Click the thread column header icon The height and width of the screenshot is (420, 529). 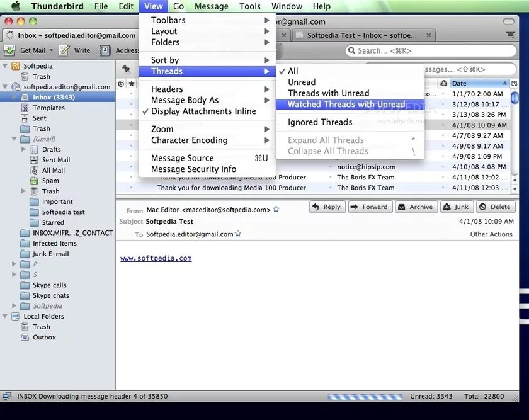pos(121,84)
